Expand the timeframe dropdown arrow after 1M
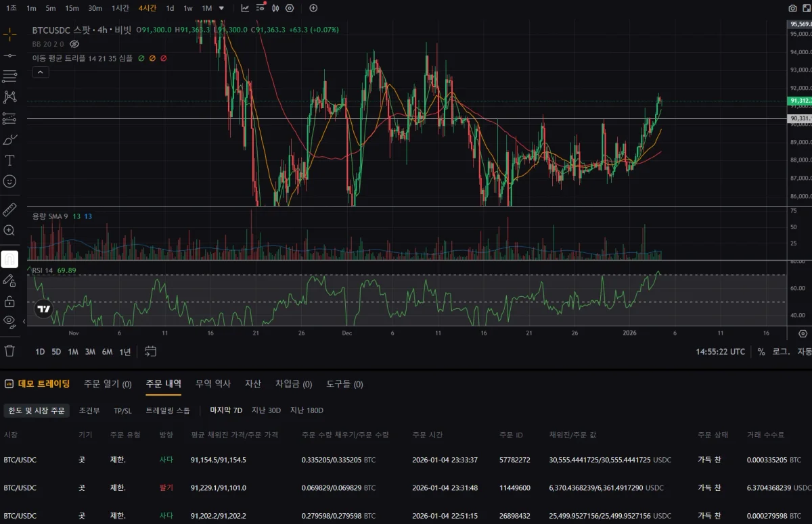812x524 pixels. tap(221, 8)
